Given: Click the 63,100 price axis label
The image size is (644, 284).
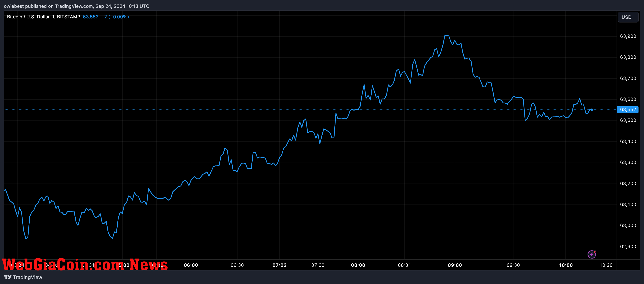Looking at the screenshot, I should point(628,204).
